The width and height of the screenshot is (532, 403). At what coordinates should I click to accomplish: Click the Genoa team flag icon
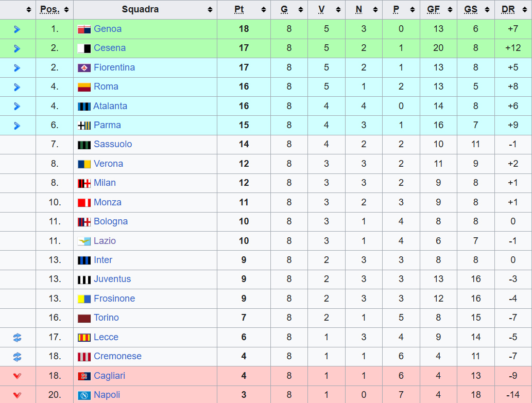(x=84, y=29)
